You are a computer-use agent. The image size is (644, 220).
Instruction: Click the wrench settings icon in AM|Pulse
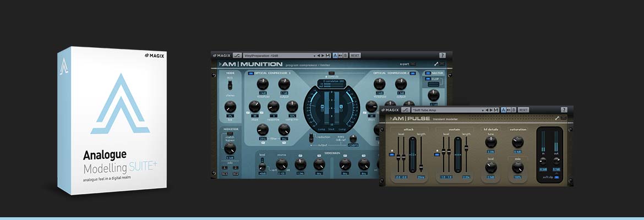pyautogui.click(x=557, y=118)
